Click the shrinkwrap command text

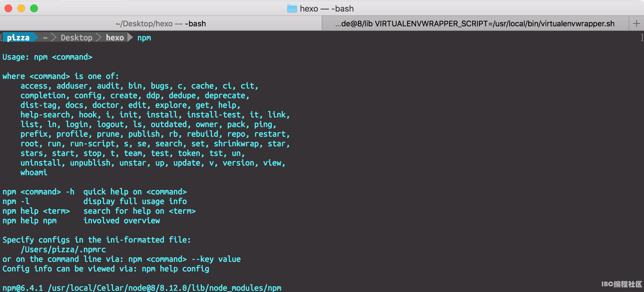(x=236, y=144)
